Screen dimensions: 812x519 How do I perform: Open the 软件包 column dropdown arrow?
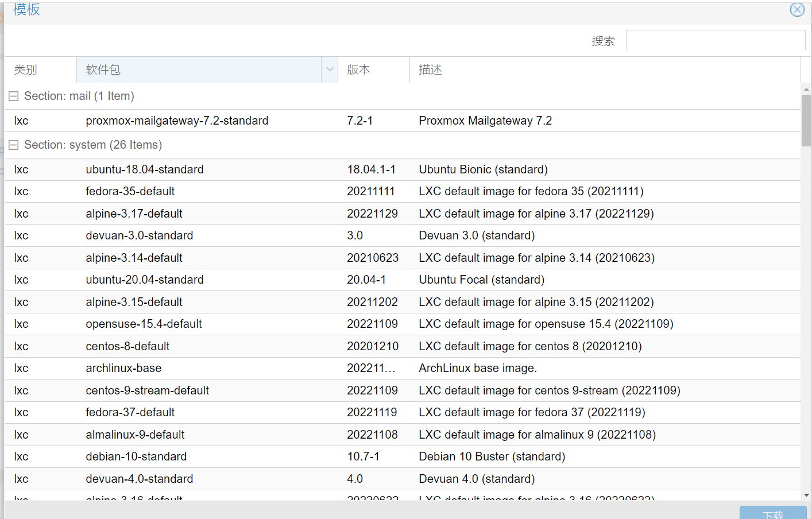[330, 69]
